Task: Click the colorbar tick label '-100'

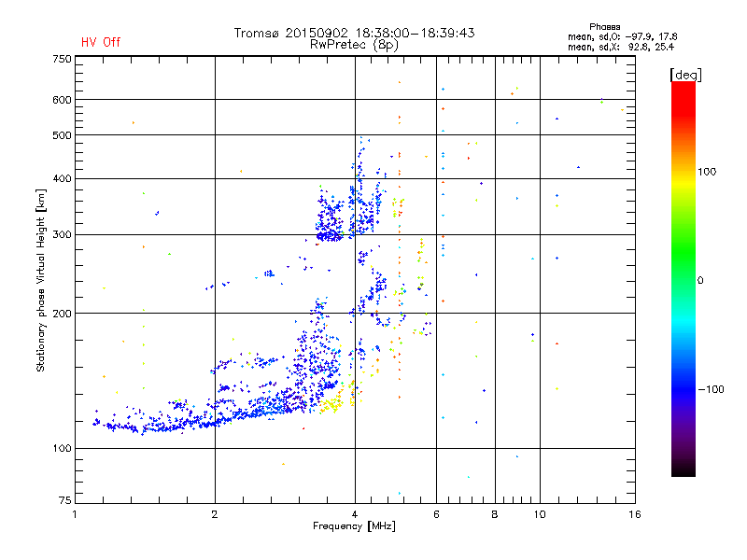Action: point(711,389)
